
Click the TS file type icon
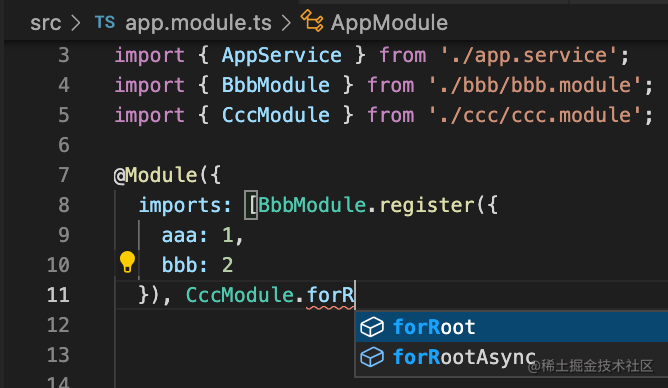(x=105, y=22)
